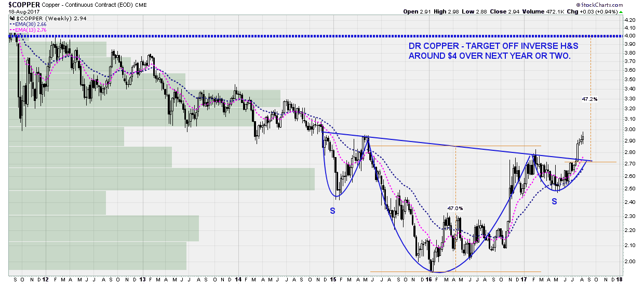Screen dimensions: 644x284
Task: Select the EMA(30) 2.66 legend entry
Action: click(x=28, y=24)
